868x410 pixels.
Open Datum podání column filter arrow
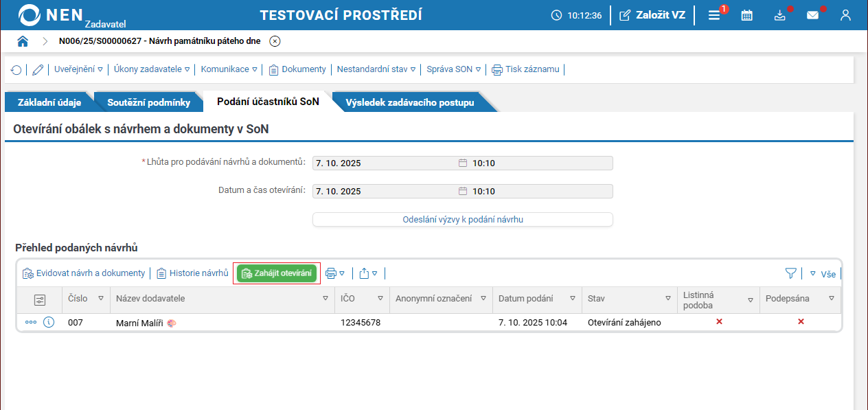(571, 299)
